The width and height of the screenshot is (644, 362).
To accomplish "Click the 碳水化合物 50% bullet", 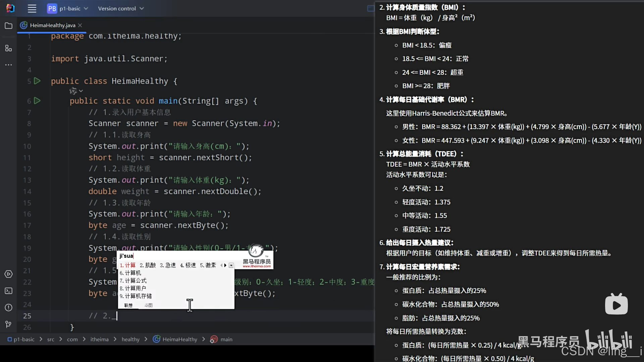I will click(x=450, y=304).
